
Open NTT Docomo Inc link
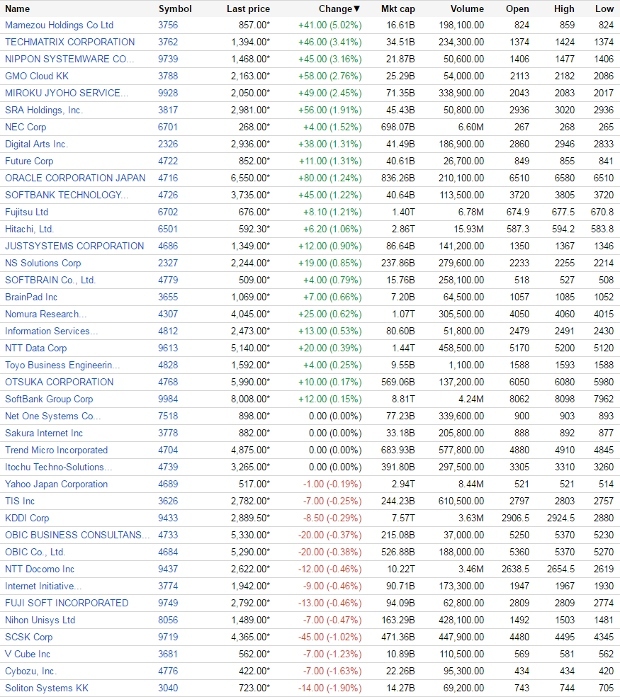40,569
